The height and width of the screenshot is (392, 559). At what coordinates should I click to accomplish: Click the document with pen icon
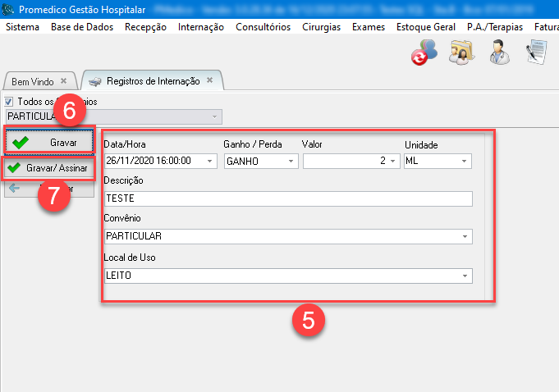(537, 53)
